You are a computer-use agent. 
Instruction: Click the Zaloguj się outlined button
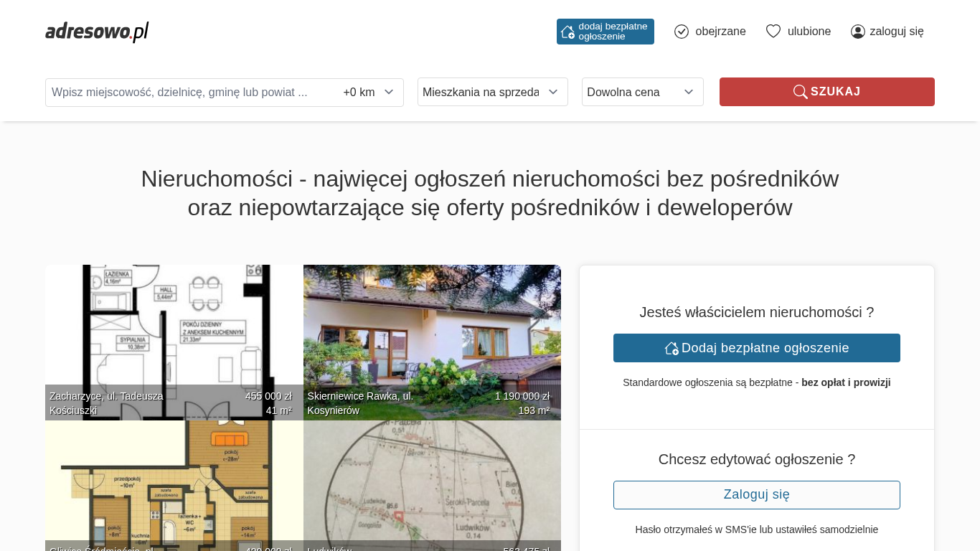pos(756,495)
